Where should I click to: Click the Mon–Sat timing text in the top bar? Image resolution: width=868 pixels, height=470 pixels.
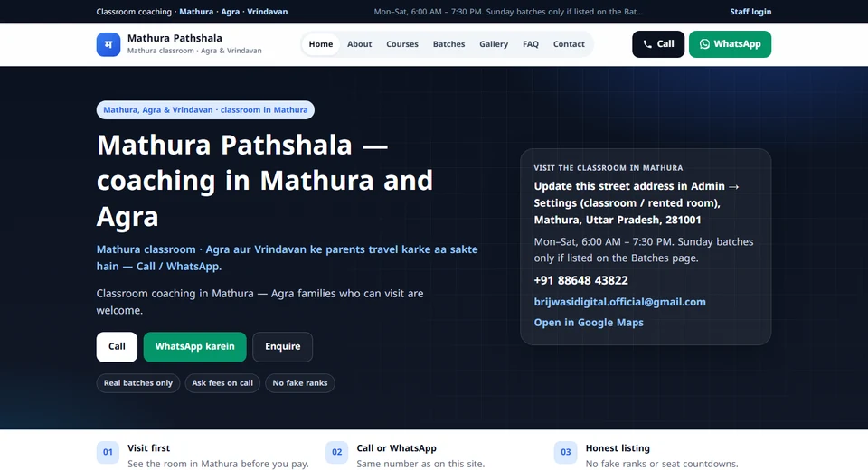tap(508, 12)
